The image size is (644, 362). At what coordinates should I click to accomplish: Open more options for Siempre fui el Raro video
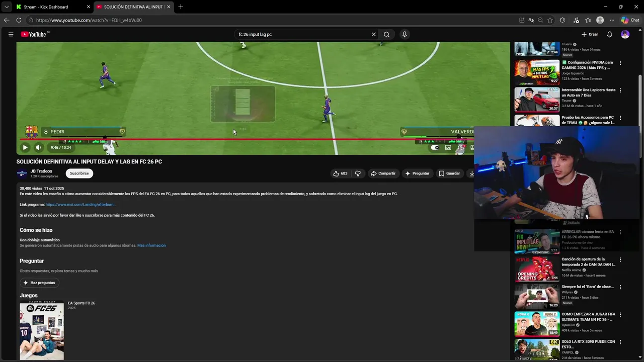(620, 287)
